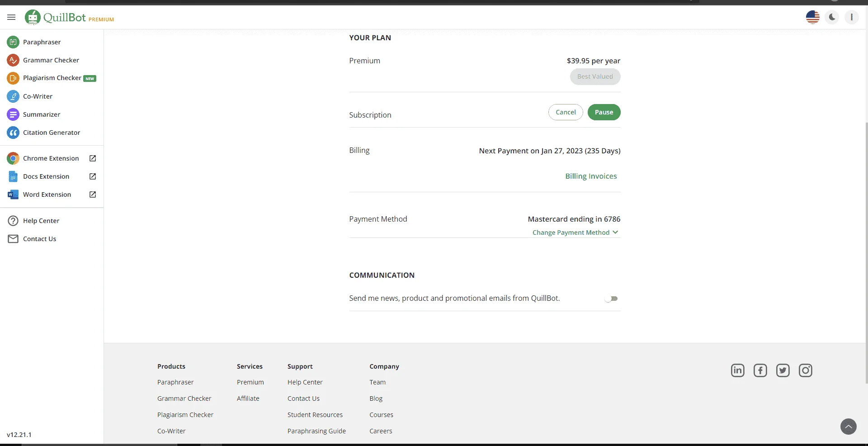
Task: Click the scroll-to-top arrow button
Action: (x=848, y=426)
